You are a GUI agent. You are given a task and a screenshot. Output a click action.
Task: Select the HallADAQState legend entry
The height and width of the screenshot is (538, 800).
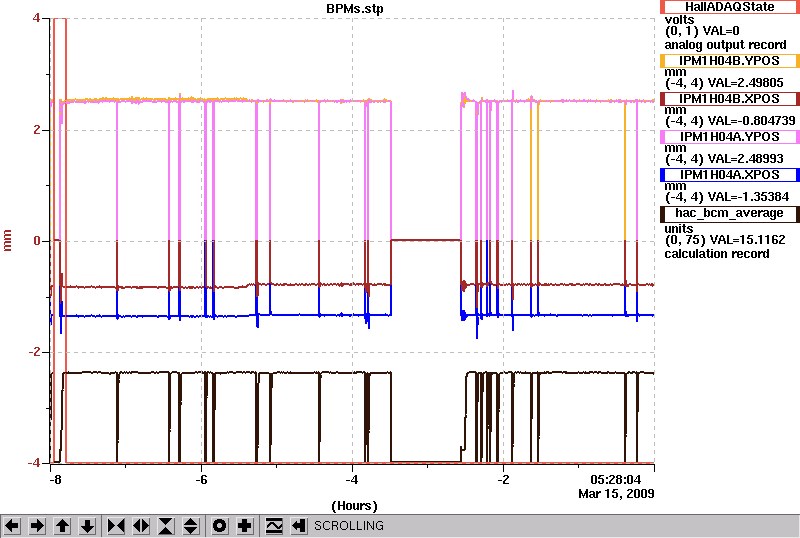click(730, 7)
